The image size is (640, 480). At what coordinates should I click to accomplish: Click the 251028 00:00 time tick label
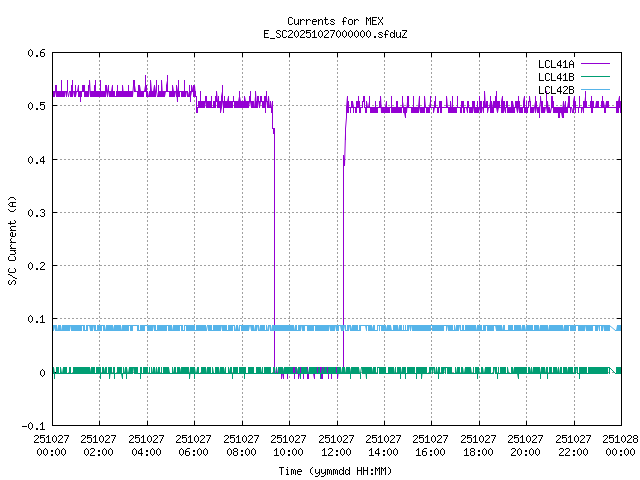pyautogui.click(x=620, y=444)
